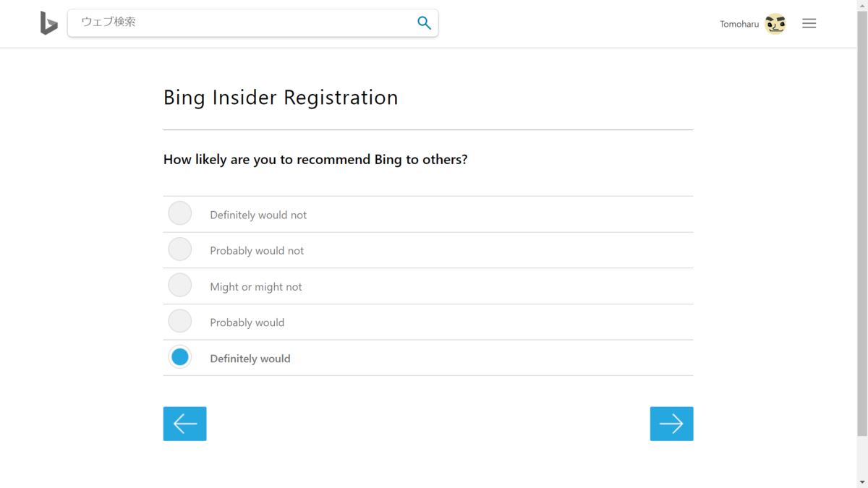The image size is (868, 488).
Task: Click the scrollbar down arrow
Action: (862, 481)
